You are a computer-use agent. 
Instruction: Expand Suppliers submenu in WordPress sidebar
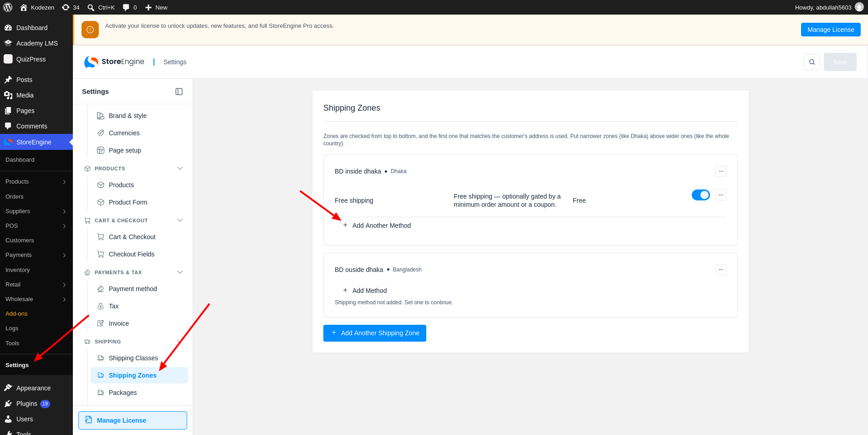(64, 211)
